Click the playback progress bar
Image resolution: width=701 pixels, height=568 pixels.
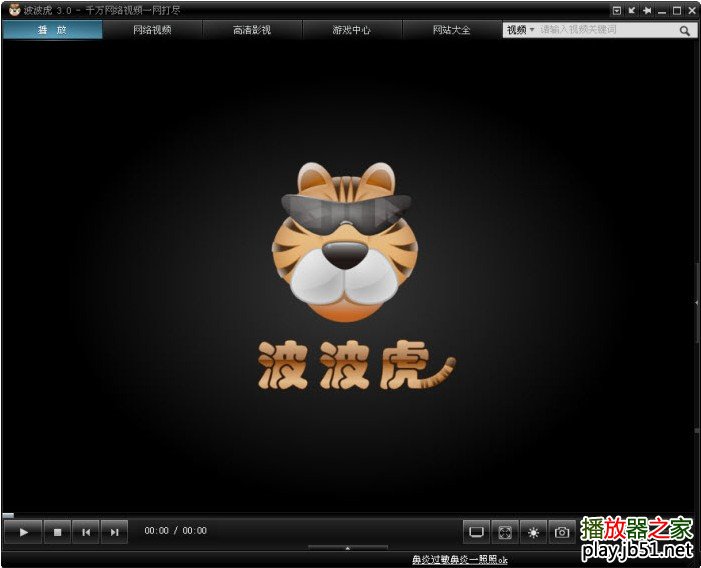point(349,515)
